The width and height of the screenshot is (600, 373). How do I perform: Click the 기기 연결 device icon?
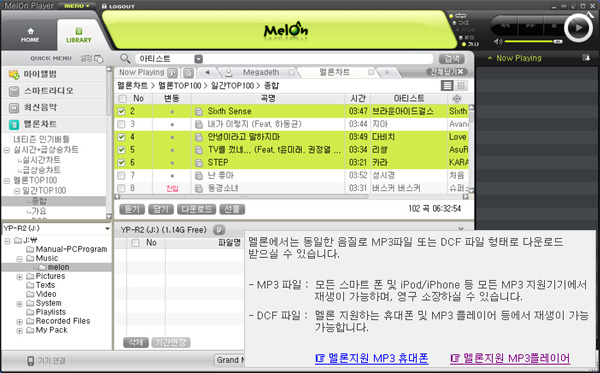[x=31, y=361]
